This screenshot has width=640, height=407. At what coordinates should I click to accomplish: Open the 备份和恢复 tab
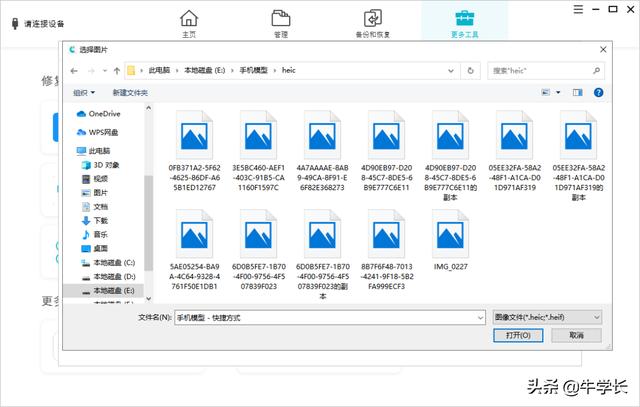click(x=373, y=24)
